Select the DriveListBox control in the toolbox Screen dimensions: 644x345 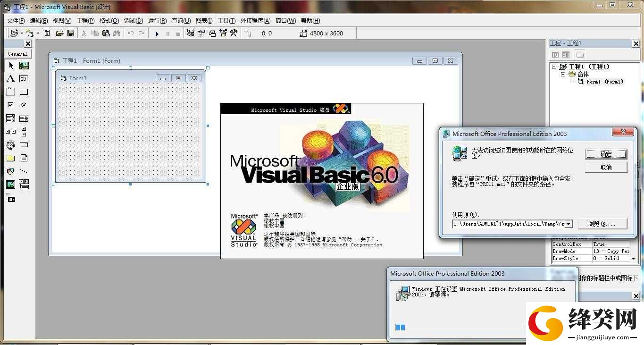[24, 145]
